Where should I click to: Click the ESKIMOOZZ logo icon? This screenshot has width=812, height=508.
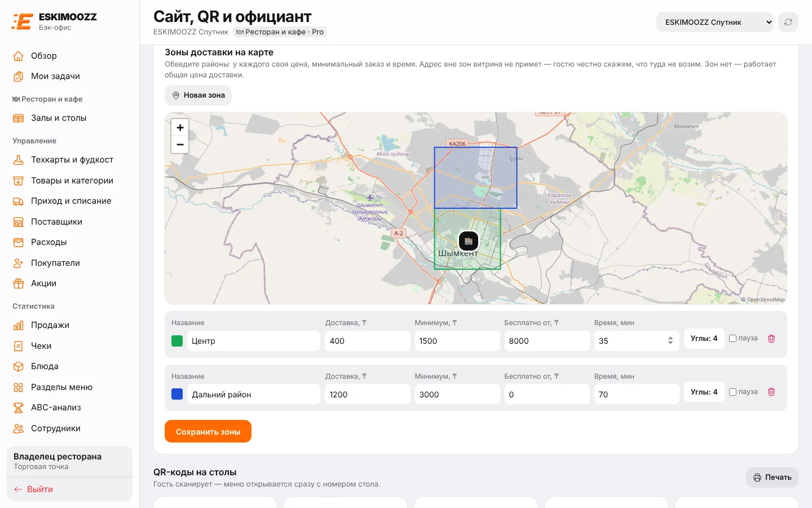22,22
